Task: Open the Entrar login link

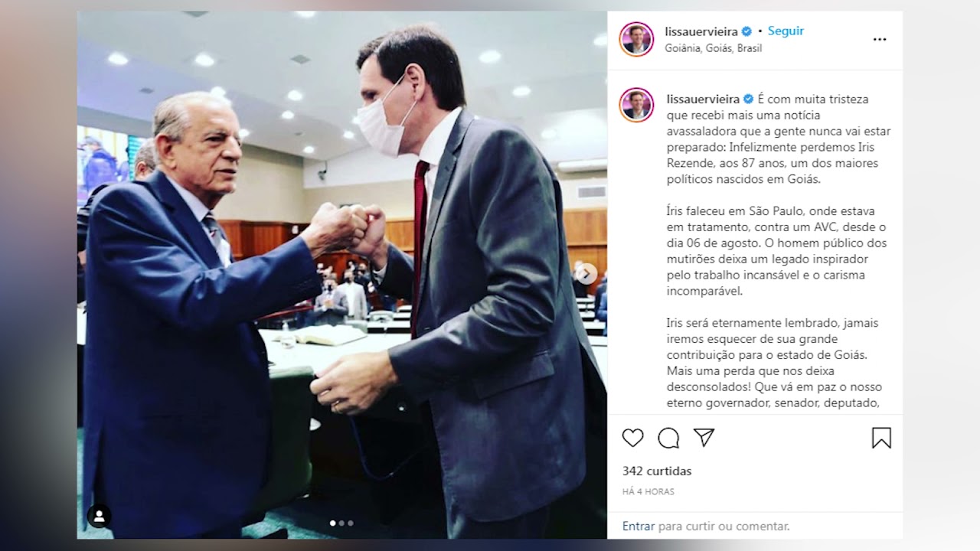Action: click(639, 526)
